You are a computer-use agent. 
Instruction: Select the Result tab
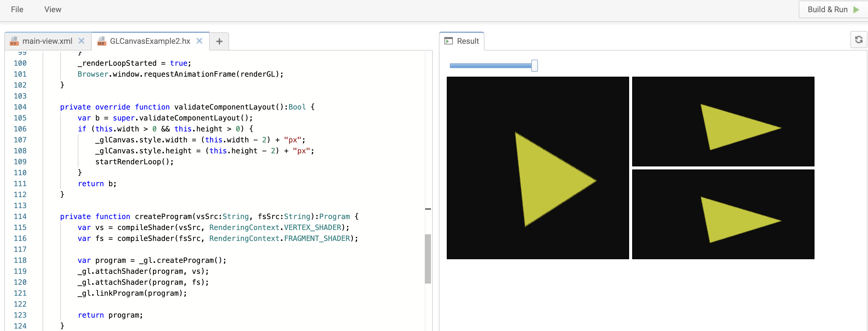click(467, 41)
